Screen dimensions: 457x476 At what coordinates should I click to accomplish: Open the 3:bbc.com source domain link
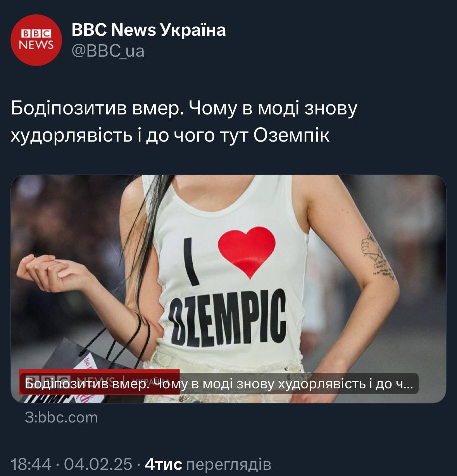click(61, 417)
